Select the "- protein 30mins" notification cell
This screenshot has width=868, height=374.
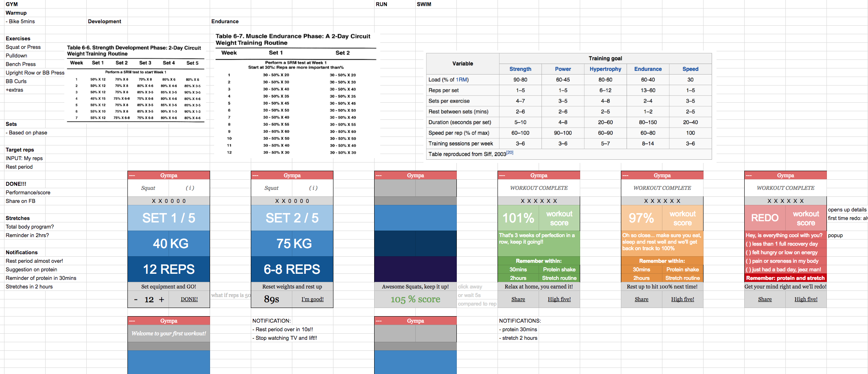point(518,329)
